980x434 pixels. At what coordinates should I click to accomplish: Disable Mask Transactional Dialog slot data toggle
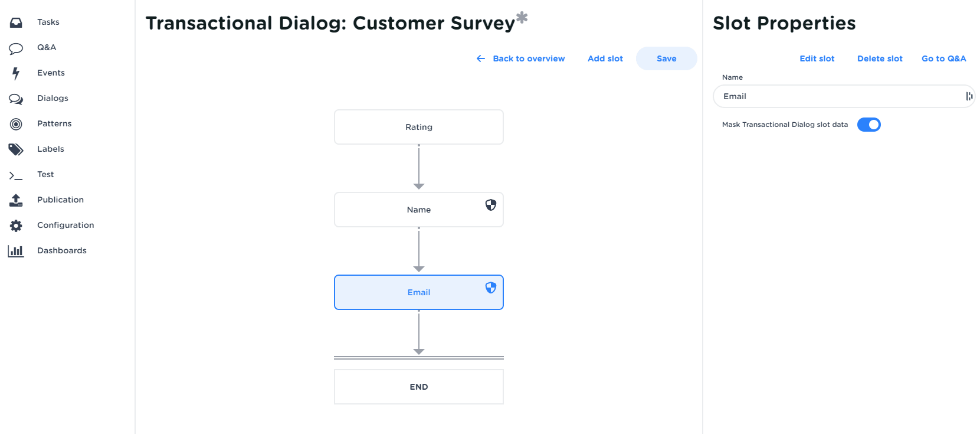click(x=868, y=125)
